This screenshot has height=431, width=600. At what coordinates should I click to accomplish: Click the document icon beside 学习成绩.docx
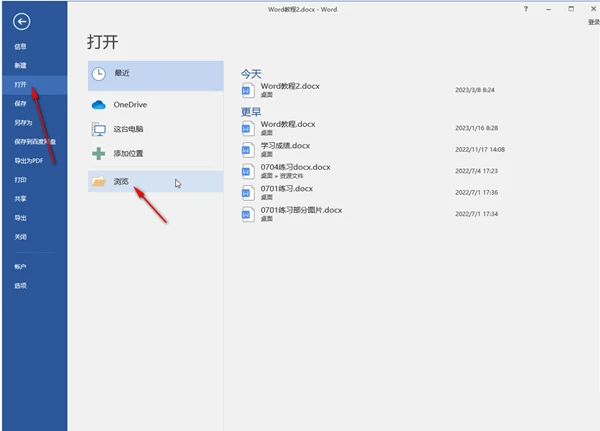(248, 150)
